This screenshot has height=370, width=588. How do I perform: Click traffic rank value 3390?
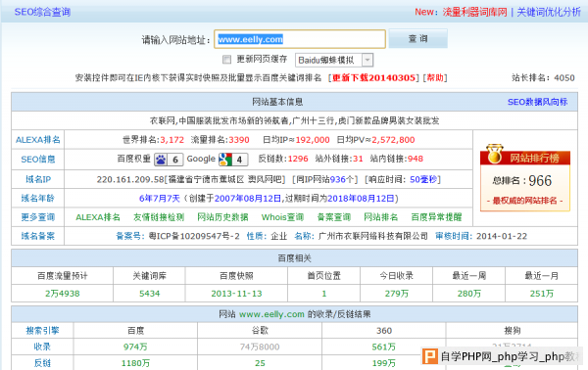point(239,140)
